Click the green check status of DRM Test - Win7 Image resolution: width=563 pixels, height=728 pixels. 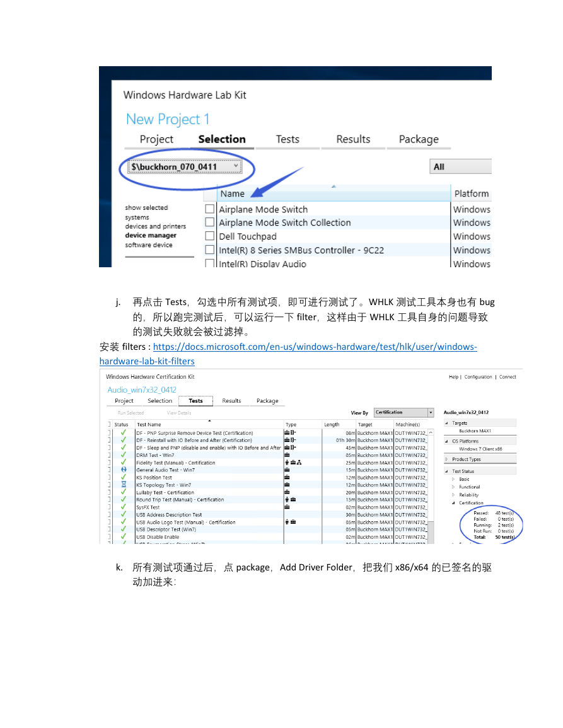(x=123, y=455)
